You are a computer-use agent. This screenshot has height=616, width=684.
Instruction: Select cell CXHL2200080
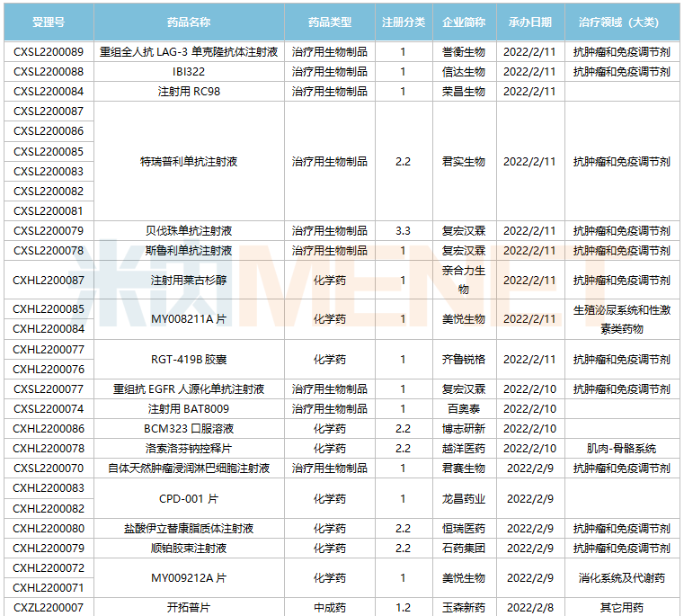click(x=49, y=529)
